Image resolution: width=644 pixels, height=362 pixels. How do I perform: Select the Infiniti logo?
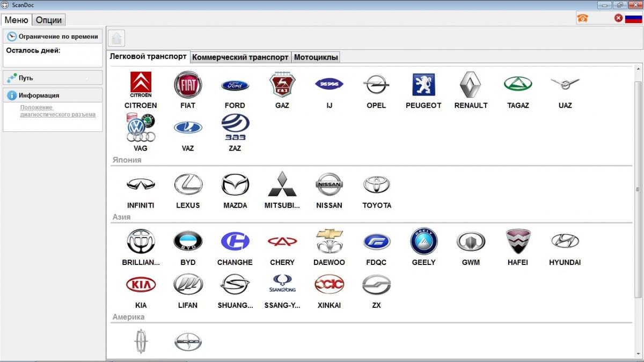(141, 184)
